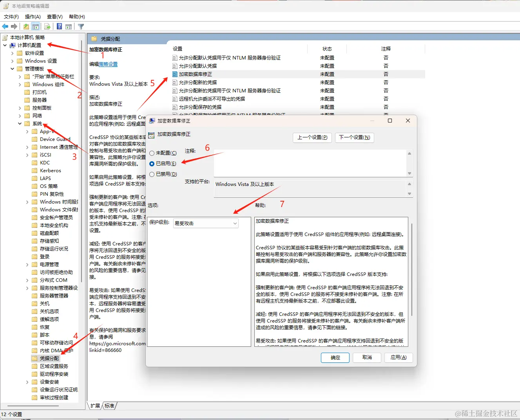Click the Export list toolbar icon
This screenshot has height=420, width=520.
pyautogui.click(x=47, y=27)
